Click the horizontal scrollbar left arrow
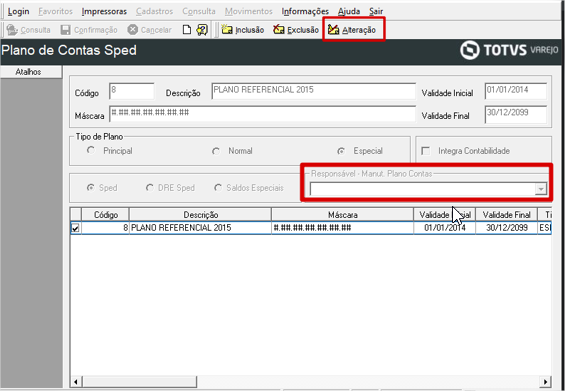The width and height of the screenshot is (565, 391). pyautogui.click(x=76, y=382)
